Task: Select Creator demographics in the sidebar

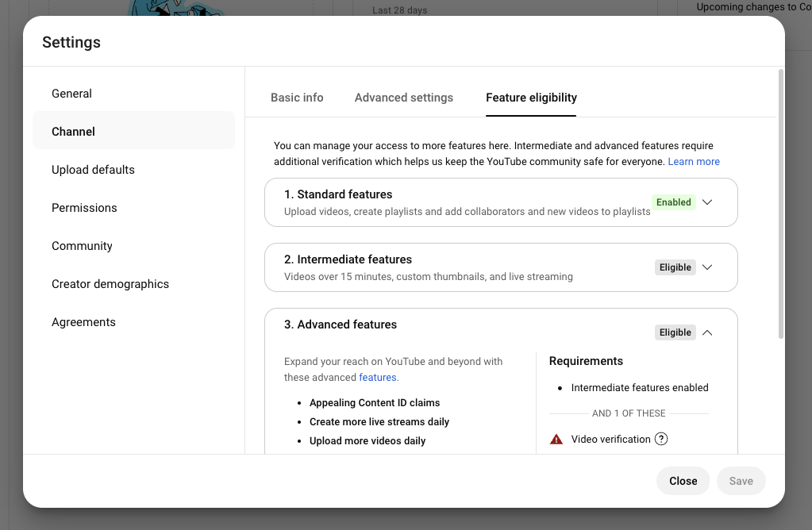Action: pos(110,284)
